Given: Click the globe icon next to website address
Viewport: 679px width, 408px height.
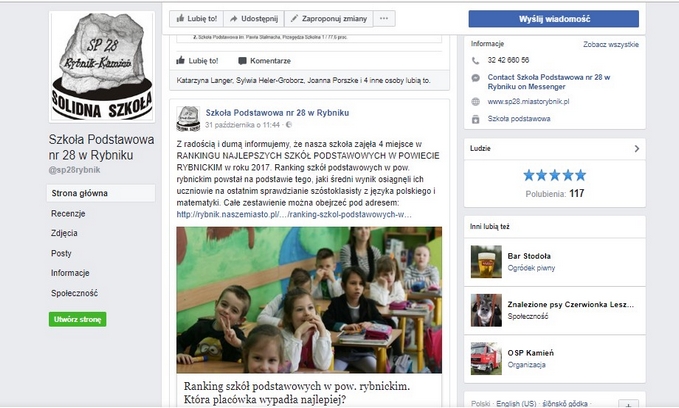Looking at the screenshot, I should click(475, 102).
